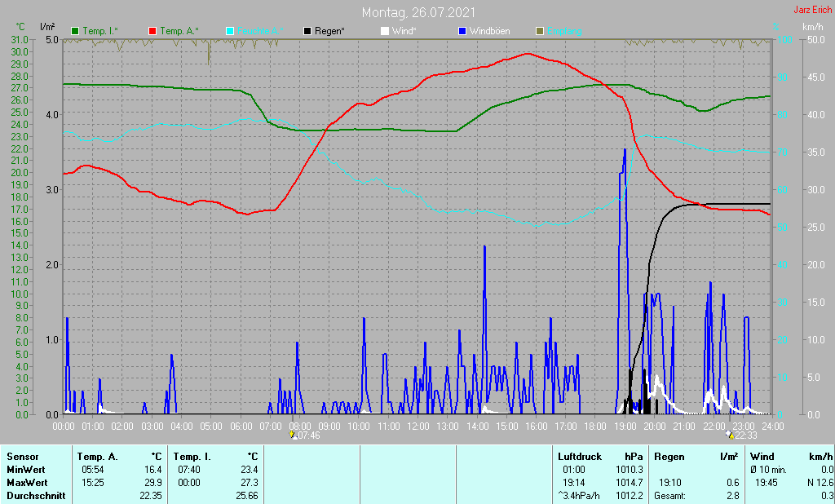The height and width of the screenshot is (504, 835).
Task: Click the sunset marker at 22:33
Action: [729, 435]
